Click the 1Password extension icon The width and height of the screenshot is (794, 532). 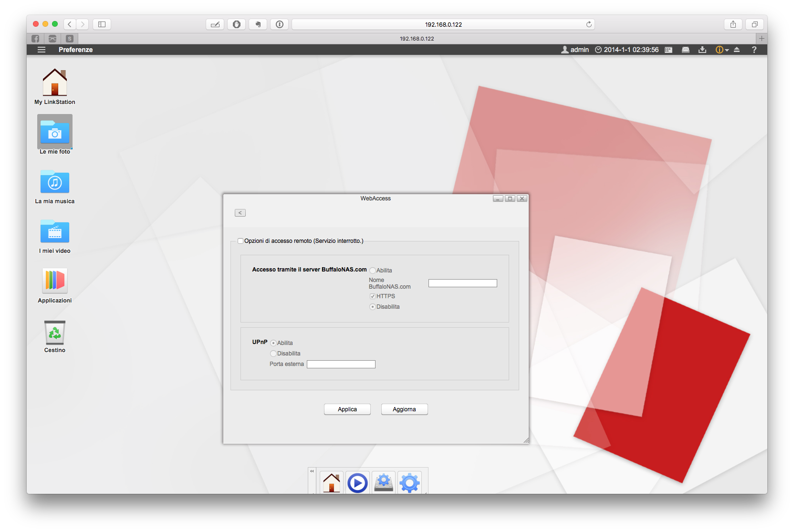click(x=280, y=24)
